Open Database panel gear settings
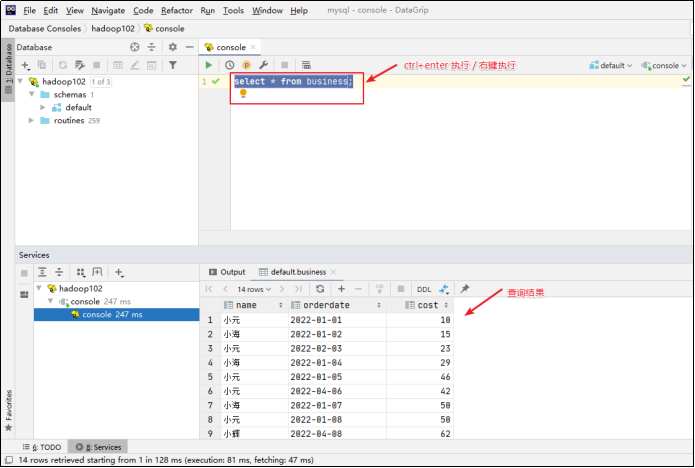The image size is (695, 468). [173, 47]
